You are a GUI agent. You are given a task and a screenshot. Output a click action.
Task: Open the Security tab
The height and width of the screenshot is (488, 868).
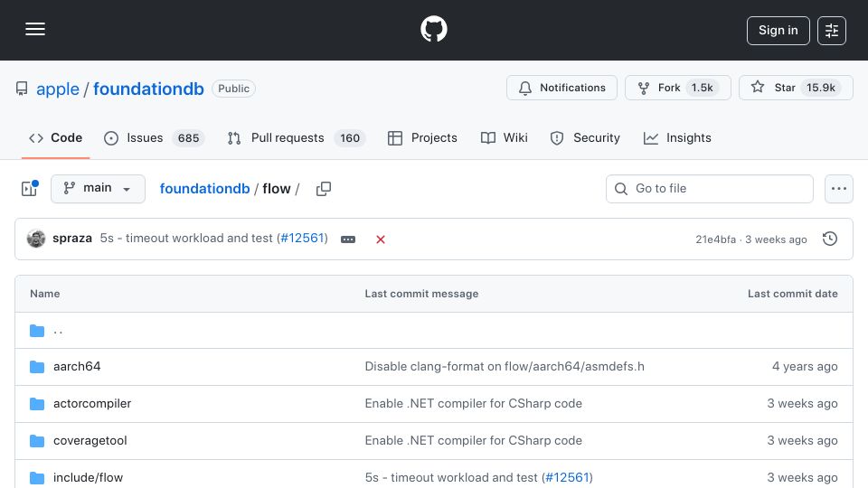(x=585, y=137)
